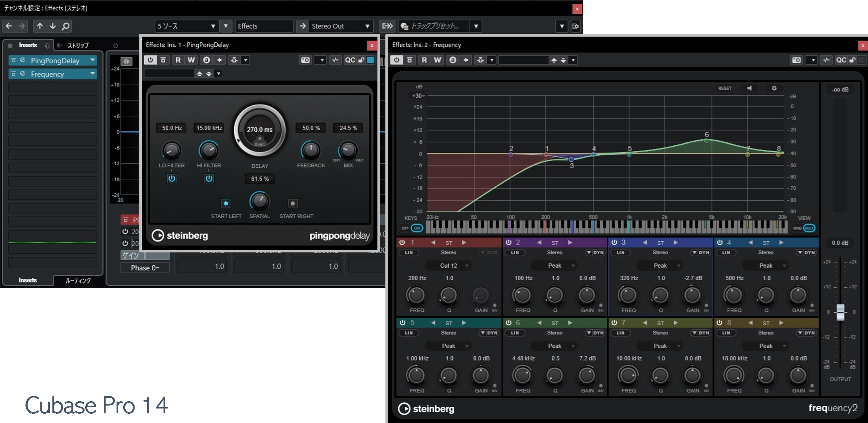Click the OUTPUT level fader handle
This screenshot has width=868, height=423.
point(840,312)
